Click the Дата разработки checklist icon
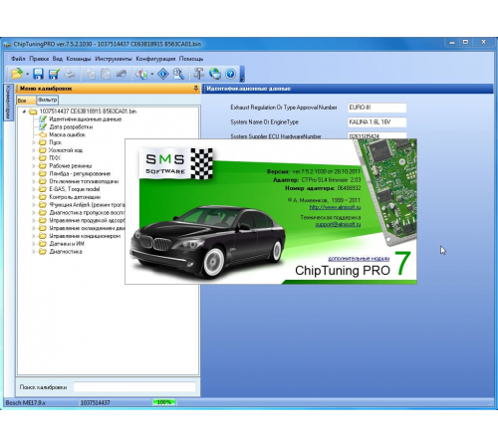Screen dimensions: 498x448 43,126
